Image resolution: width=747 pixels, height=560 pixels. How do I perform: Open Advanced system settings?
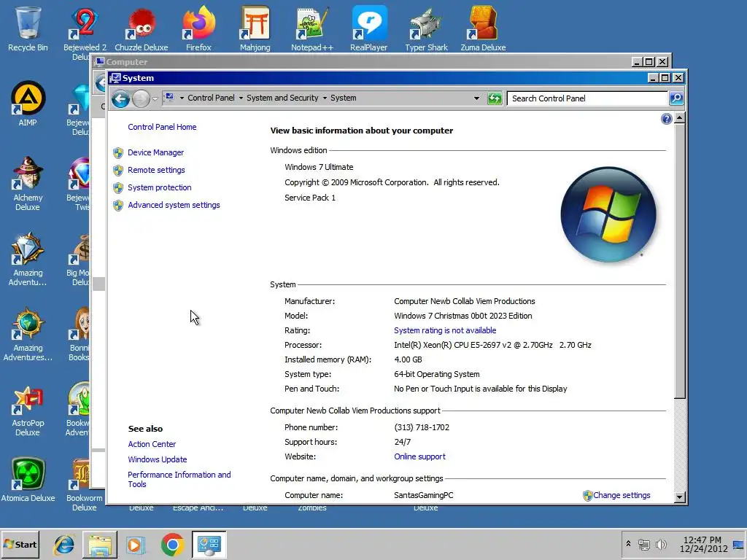click(x=174, y=205)
